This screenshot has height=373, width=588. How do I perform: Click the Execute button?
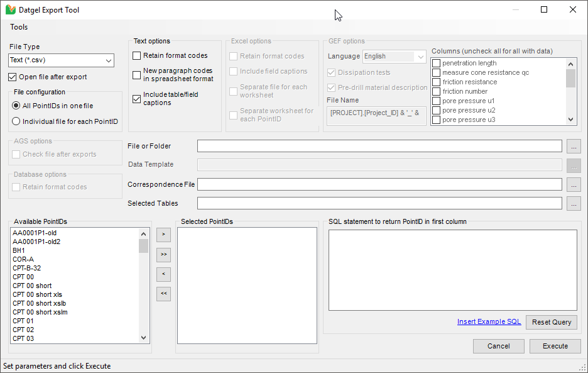point(555,346)
